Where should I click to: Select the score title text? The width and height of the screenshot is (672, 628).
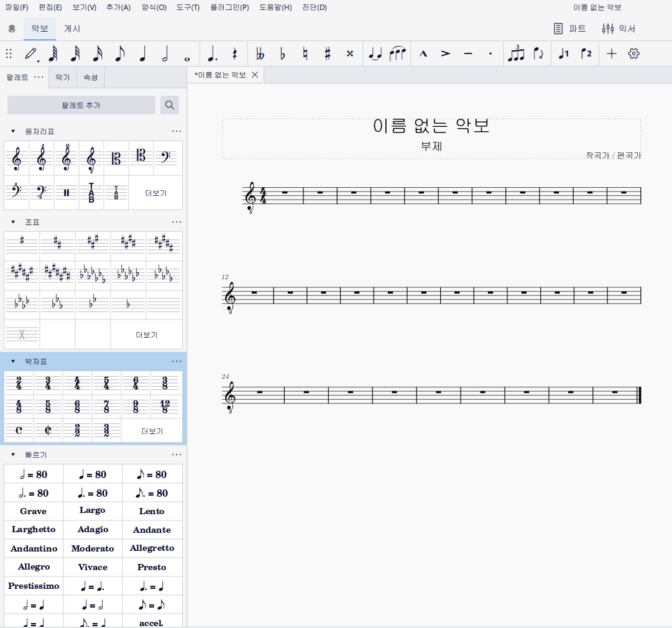[431, 126]
